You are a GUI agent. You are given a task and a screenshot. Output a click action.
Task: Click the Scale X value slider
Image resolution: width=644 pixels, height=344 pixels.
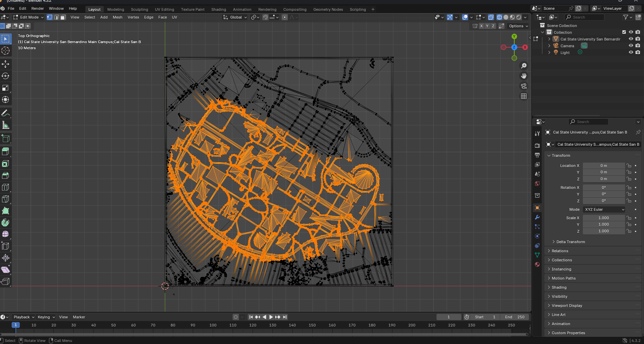point(604,218)
